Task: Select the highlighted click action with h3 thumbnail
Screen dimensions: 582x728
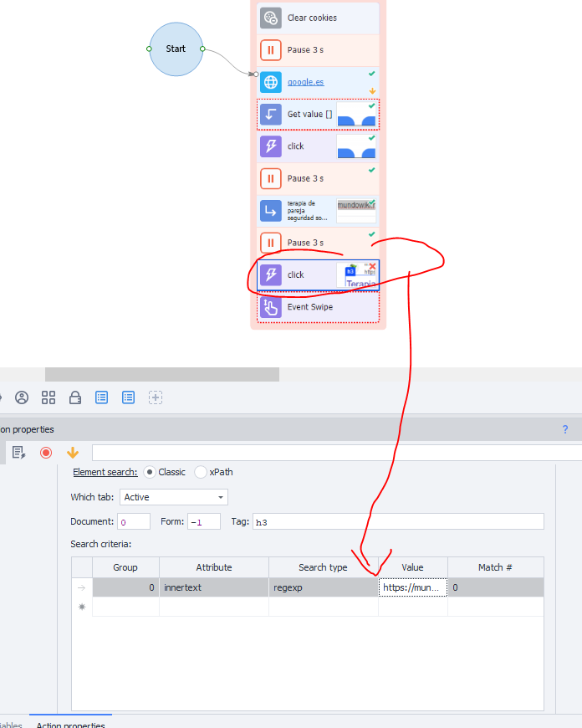Action: coord(318,274)
